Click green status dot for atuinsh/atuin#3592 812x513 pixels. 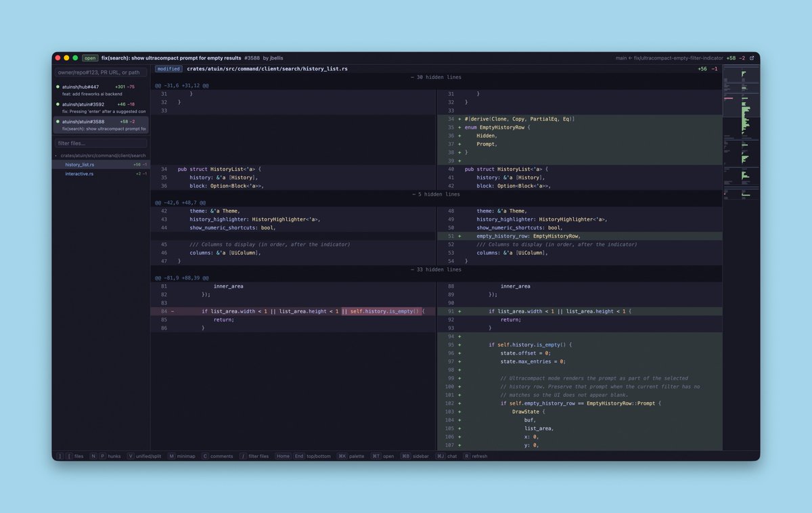coord(58,104)
